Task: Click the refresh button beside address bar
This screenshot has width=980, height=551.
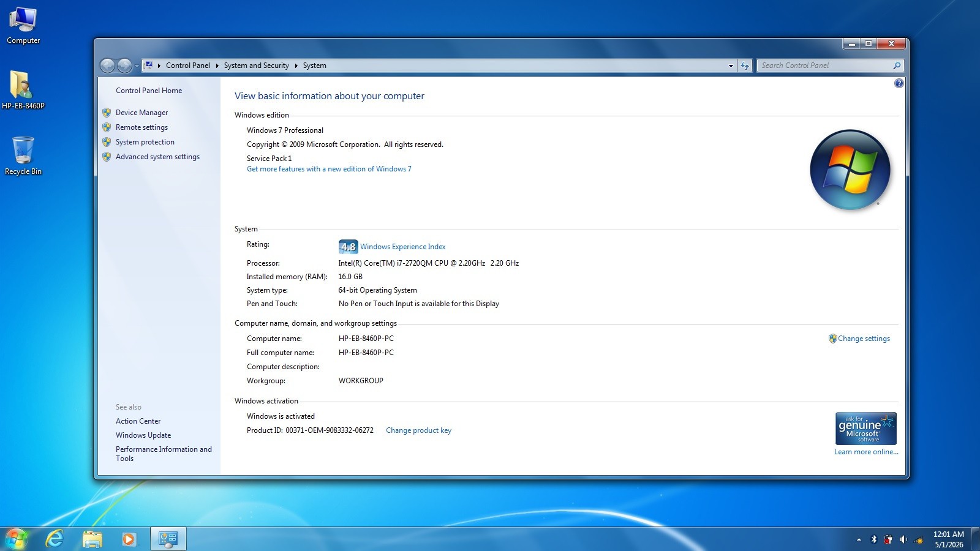Action: (x=745, y=66)
